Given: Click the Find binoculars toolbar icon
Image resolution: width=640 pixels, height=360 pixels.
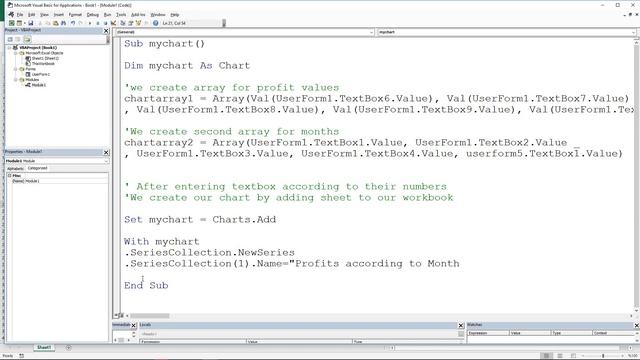Looking at the screenshot, I should click(64, 23).
